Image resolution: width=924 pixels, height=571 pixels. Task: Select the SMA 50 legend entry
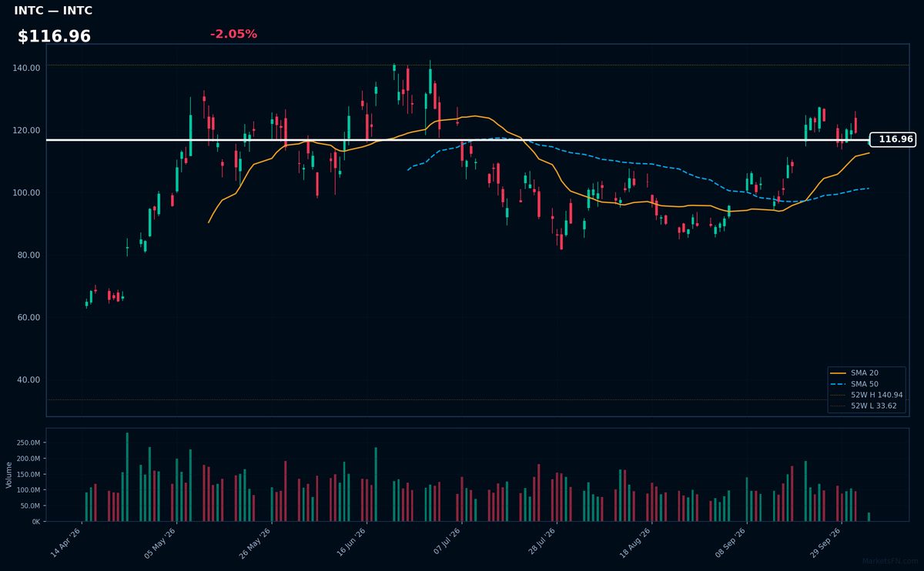coord(854,383)
